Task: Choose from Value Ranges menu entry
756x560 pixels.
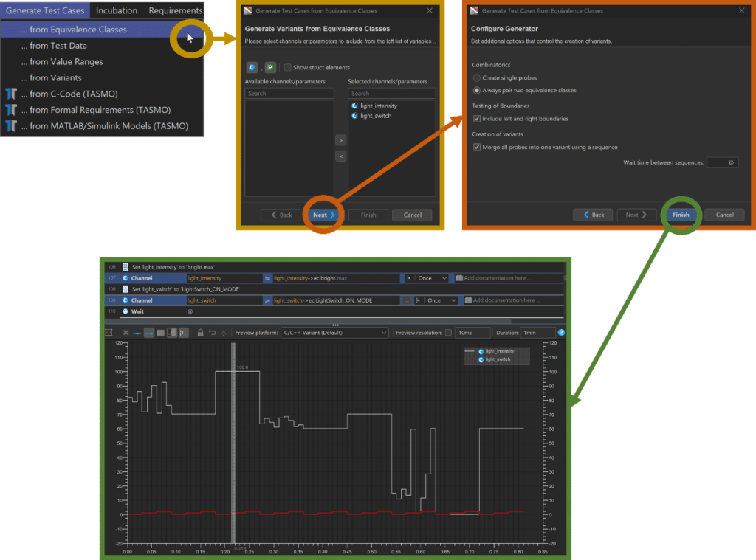Action: tap(66, 62)
